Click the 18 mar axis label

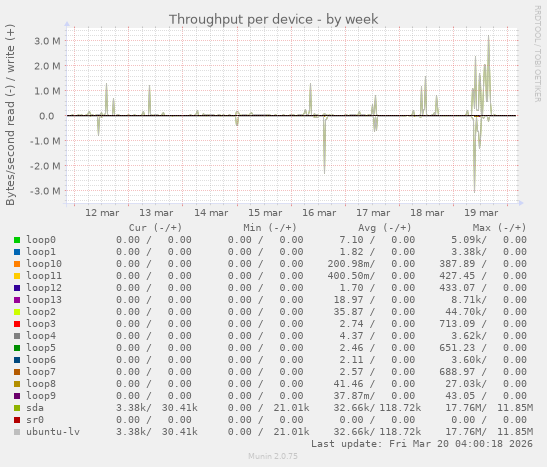[x=427, y=213]
